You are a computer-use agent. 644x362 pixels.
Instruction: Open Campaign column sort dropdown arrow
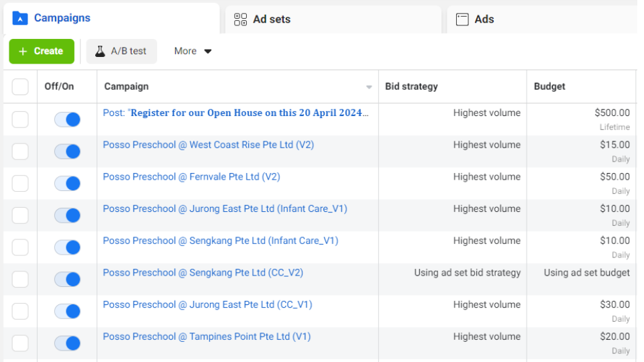(x=369, y=87)
